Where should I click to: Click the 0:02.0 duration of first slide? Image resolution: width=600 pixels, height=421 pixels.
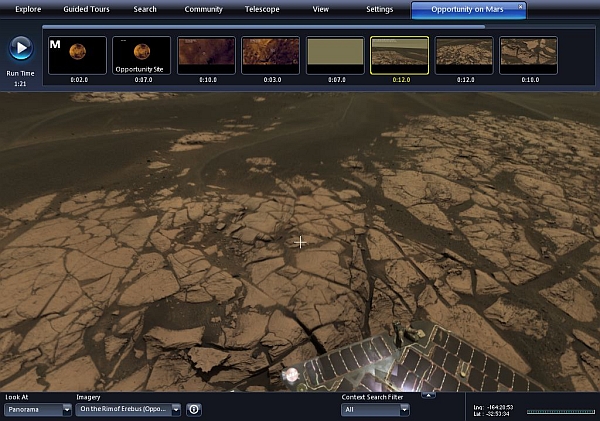pyautogui.click(x=79, y=80)
